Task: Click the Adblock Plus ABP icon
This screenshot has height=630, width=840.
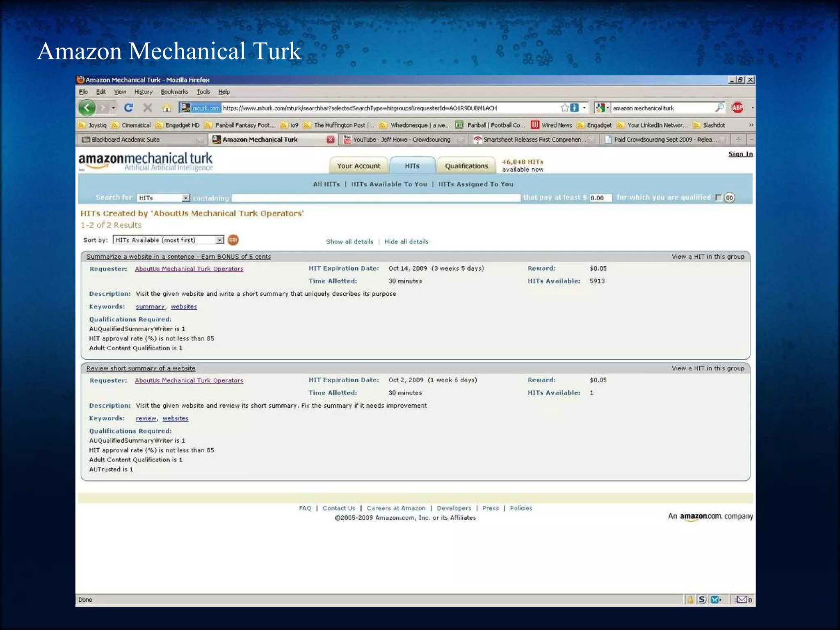Action: click(x=737, y=107)
